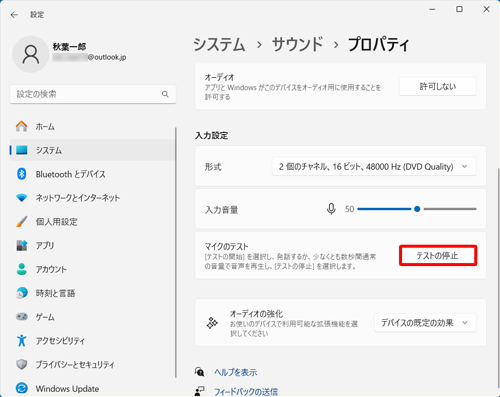
Task: Click the Time and language globe icon
Action: (22, 293)
